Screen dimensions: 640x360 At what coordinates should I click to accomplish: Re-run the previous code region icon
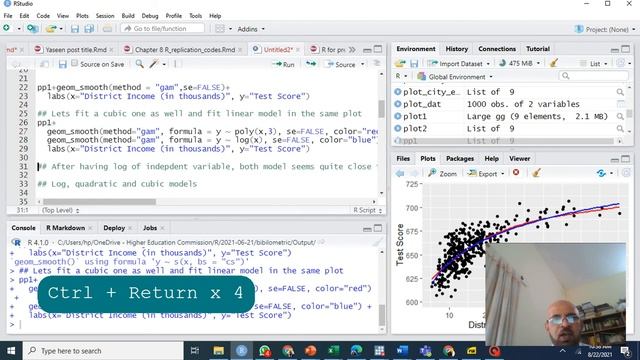pyautogui.click(x=311, y=64)
